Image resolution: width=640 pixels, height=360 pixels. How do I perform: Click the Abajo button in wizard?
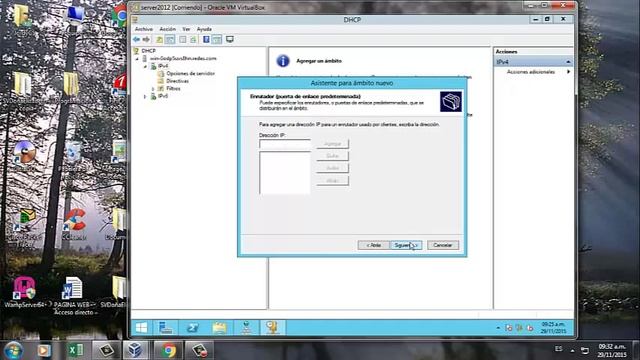point(332,180)
